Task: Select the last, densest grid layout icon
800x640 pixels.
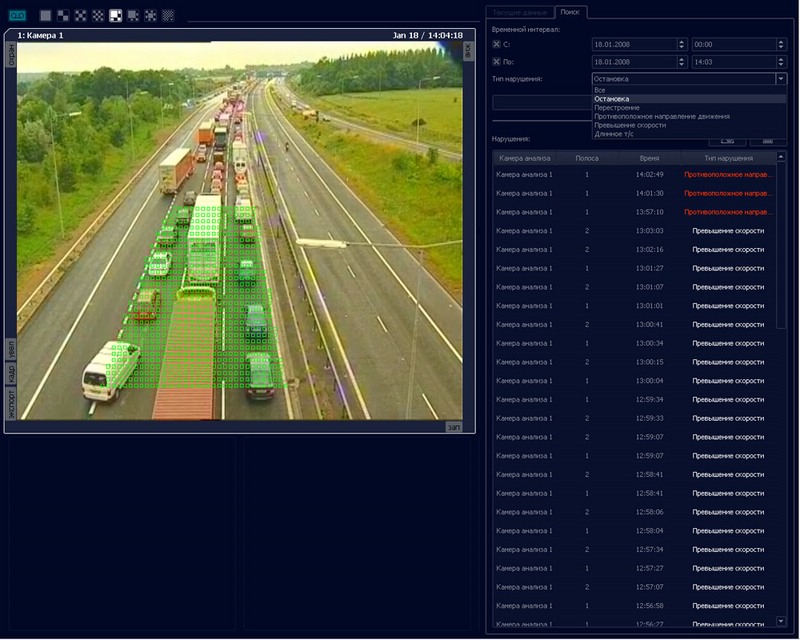Action: (168, 15)
